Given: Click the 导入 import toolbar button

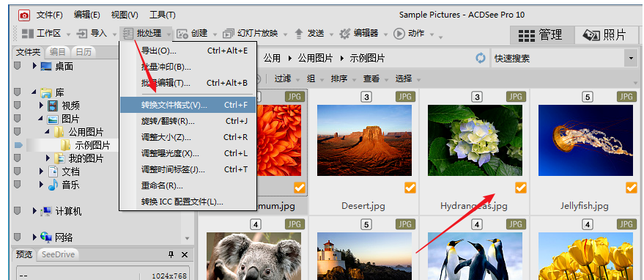Looking at the screenshot, I should (x=92, y=34).
